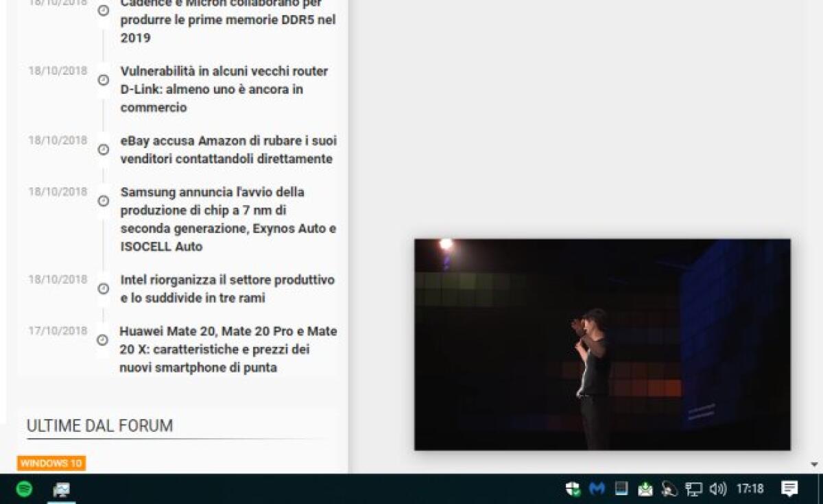Open the calendar from the 17:18 clock
The width and height of the screenshot is (823, 504).
tap(750, 489)
